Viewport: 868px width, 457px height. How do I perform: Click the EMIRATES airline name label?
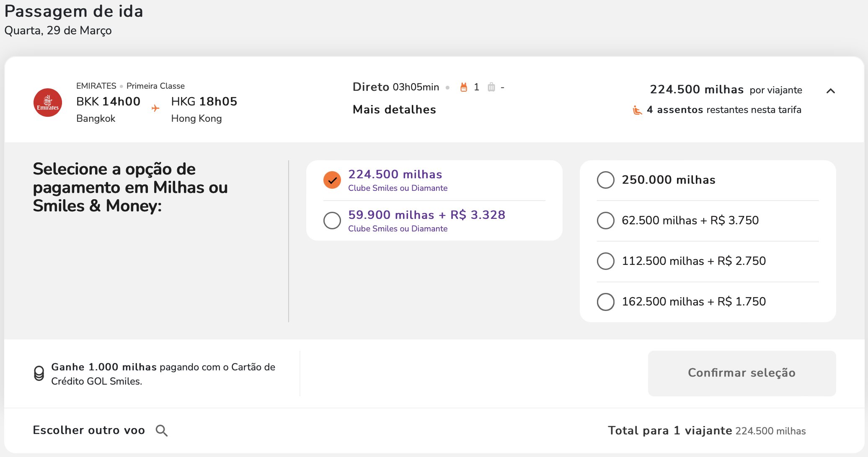coord(96,86)
